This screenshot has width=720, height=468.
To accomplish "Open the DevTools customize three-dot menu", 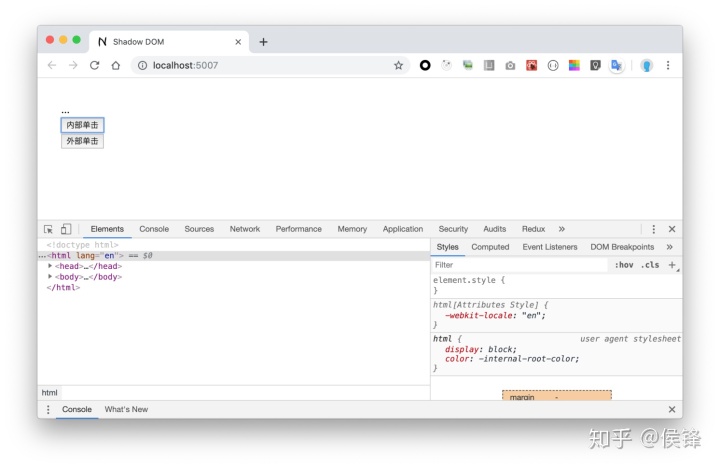I will tap(653, 229).
